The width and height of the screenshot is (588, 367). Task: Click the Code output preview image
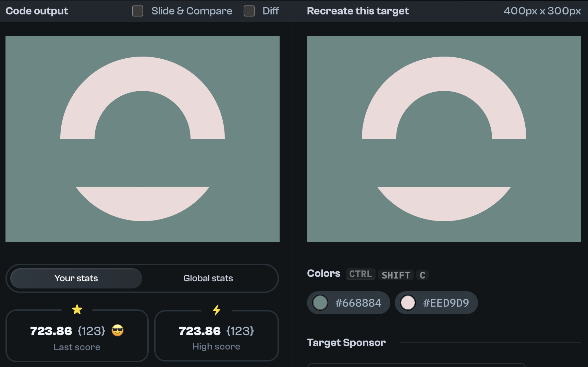pyautogui.click(x=143, y=139)
